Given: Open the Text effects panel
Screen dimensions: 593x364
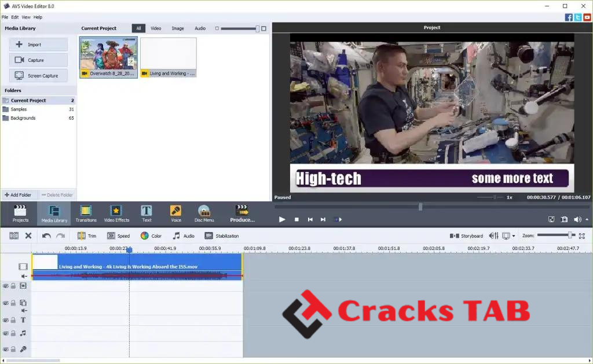Looking at the screenshot, I should 147,214.
